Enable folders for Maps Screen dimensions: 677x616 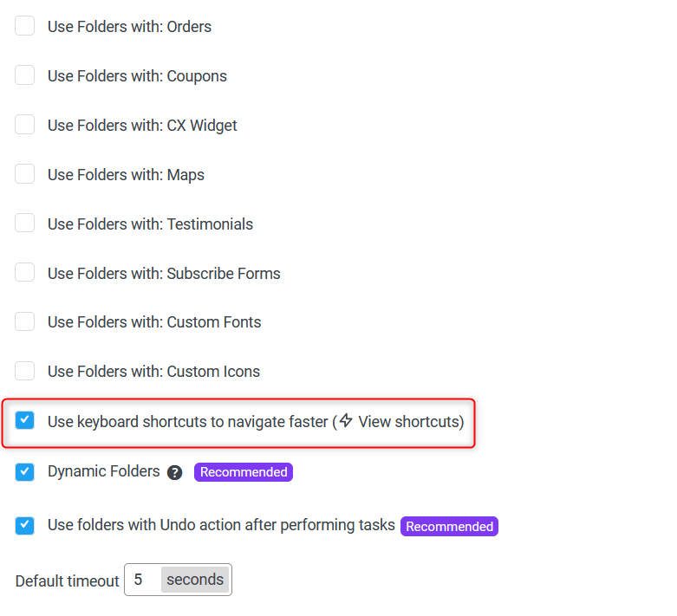[24, 174]
